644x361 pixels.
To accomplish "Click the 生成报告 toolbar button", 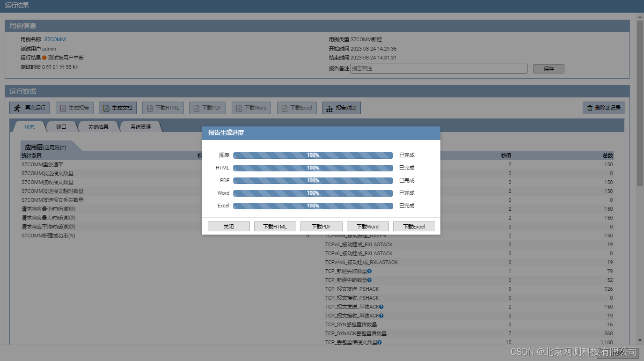I will (75, 108).
